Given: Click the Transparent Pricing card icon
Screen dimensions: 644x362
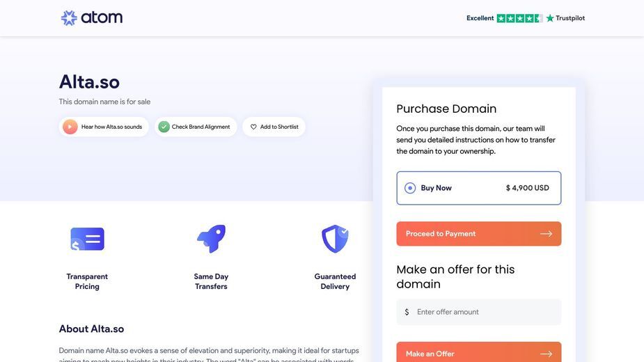Looking at the screenshot, I should pos(87,239).
